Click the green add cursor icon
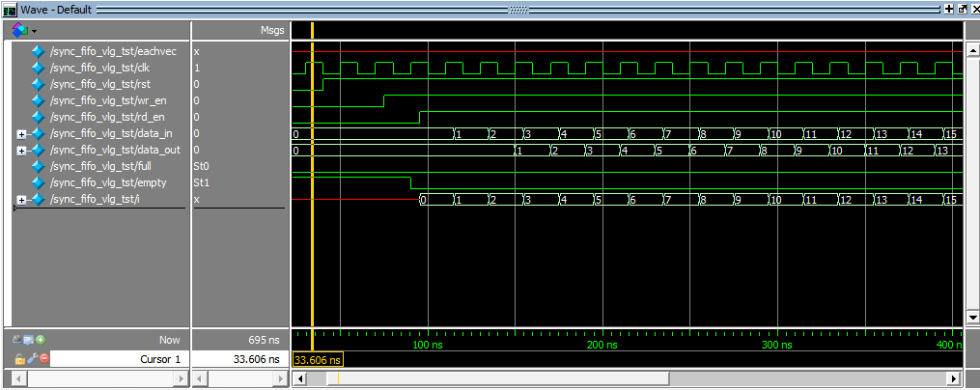This screenshot has width=980, height=390. [42, 340]
